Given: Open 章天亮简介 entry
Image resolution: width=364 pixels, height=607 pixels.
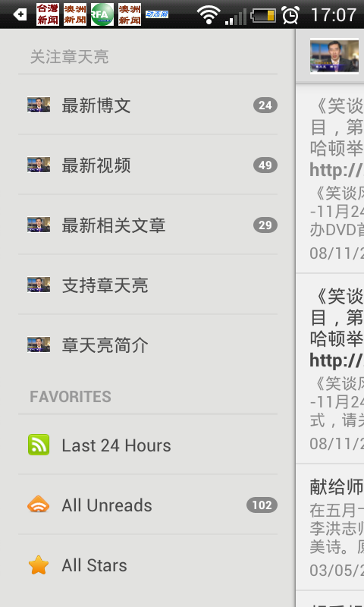Looking at the screenshot, I should pyautogui.click(x=148, y=345).
